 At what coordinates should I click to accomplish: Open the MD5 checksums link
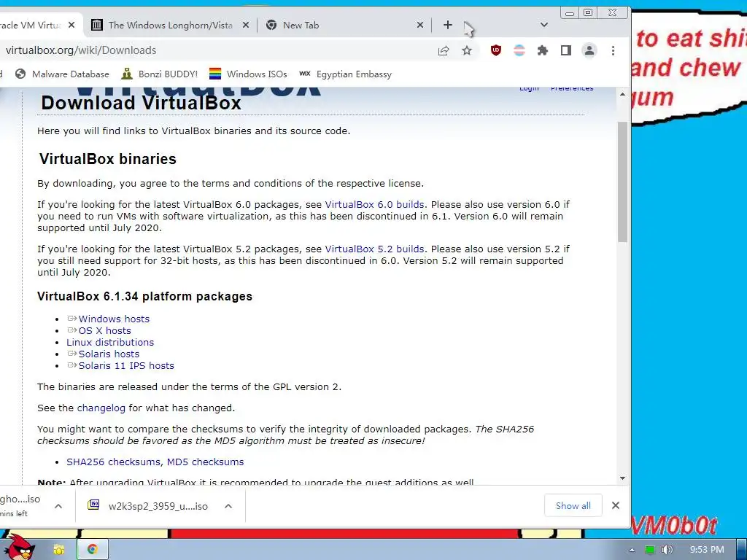(x=205, y=462)
